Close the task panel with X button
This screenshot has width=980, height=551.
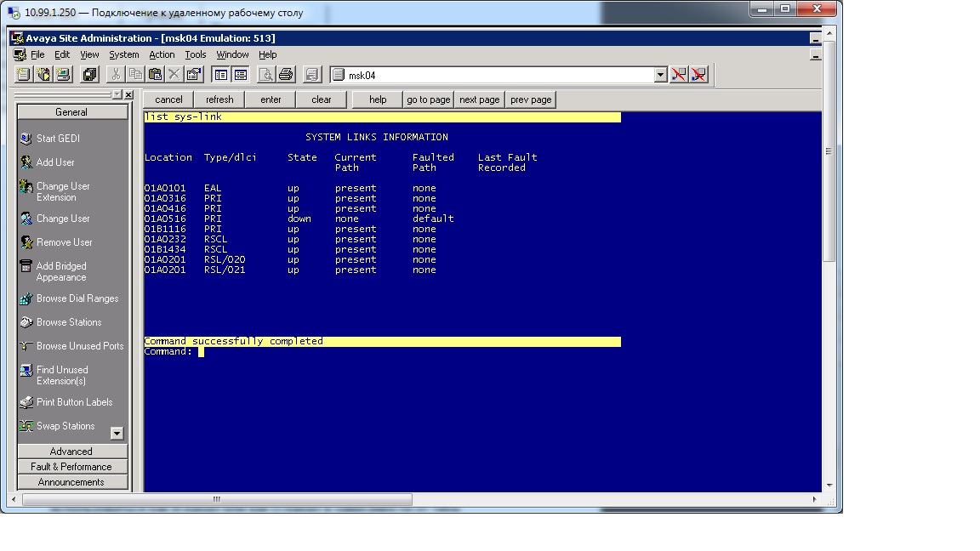pyautogui.click(x=128, y=94)
